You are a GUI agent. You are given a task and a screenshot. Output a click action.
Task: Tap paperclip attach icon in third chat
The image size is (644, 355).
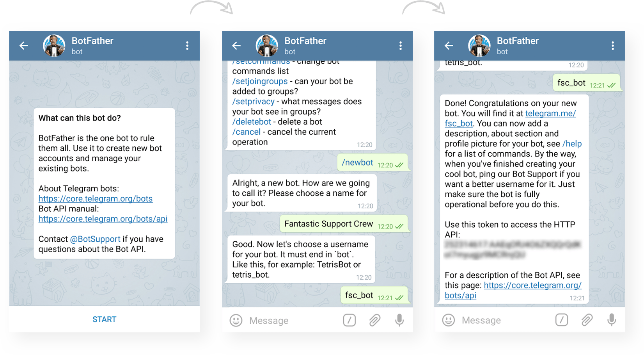(587, 320)
